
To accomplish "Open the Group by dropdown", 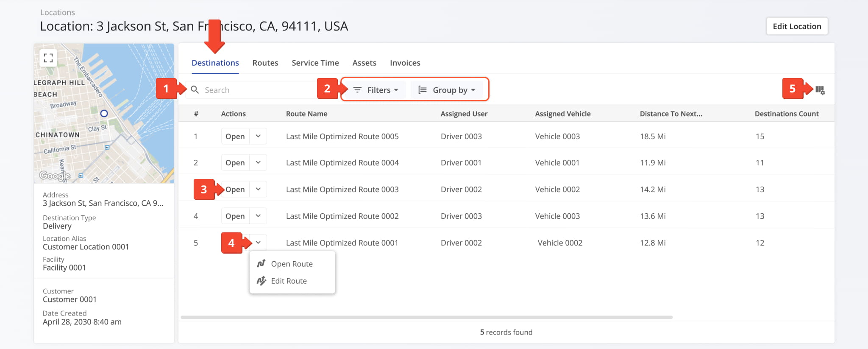I will click(x=447, y=90).
